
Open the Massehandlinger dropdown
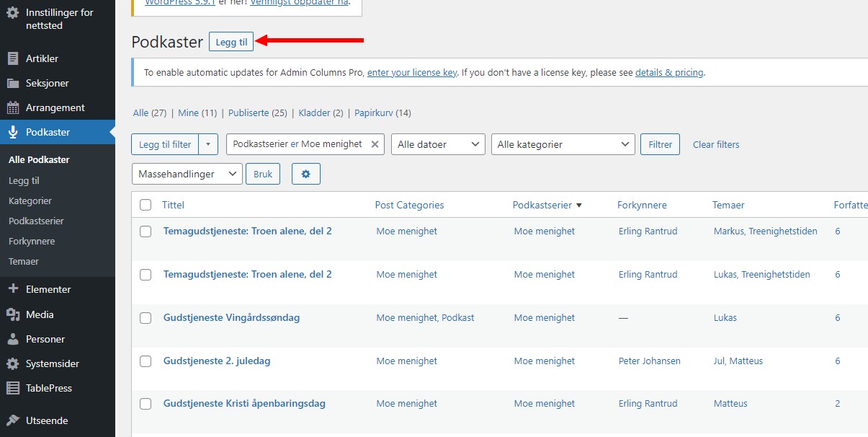coord(187,174)
